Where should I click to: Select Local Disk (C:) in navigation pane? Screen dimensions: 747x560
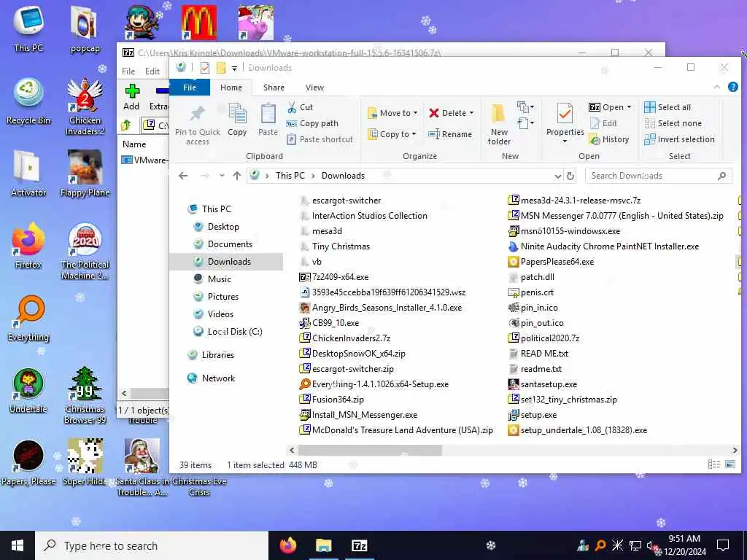(235, 332)
